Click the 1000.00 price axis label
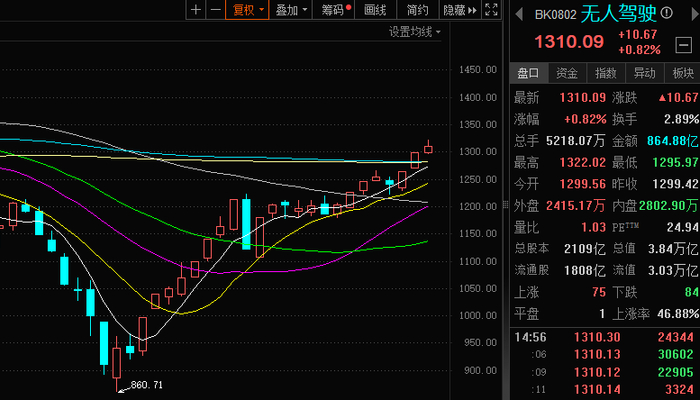The width and height of the screenshot is (700, 400). [x=478, y=315]
